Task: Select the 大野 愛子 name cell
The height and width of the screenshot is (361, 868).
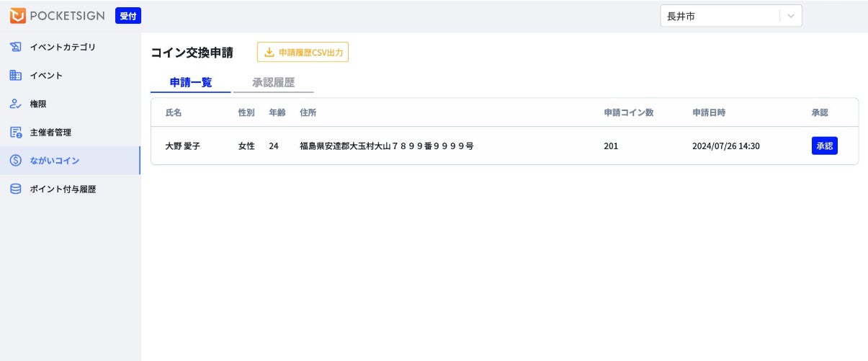Action: [x=183, y=146]
